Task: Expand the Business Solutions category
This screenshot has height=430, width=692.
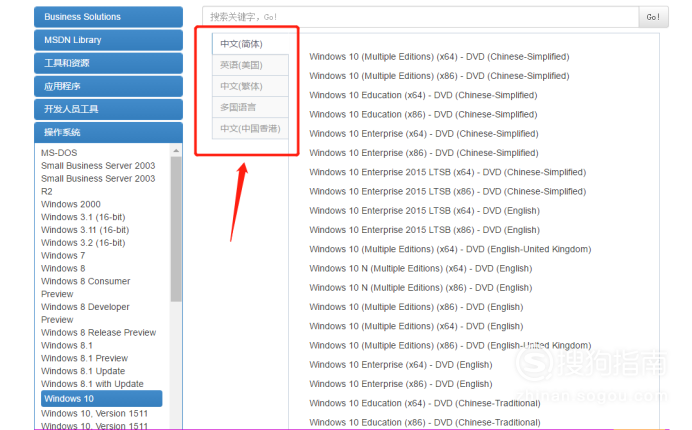Action: 108,17
